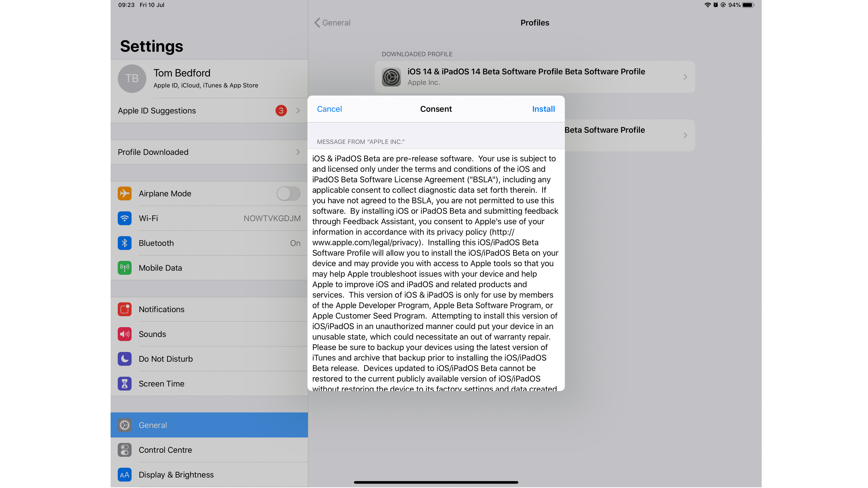Open chevron of iOS 14 Beta Software Profile
Image resolution: width=868 pixels, height=488 pixels.
[x=685, y=77]
